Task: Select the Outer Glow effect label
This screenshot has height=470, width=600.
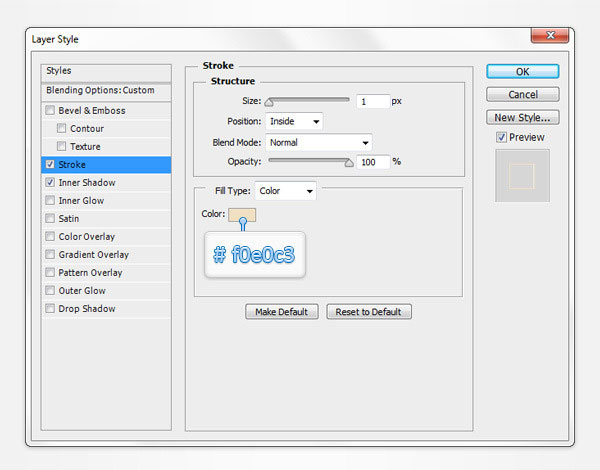Action: point(82,290)
